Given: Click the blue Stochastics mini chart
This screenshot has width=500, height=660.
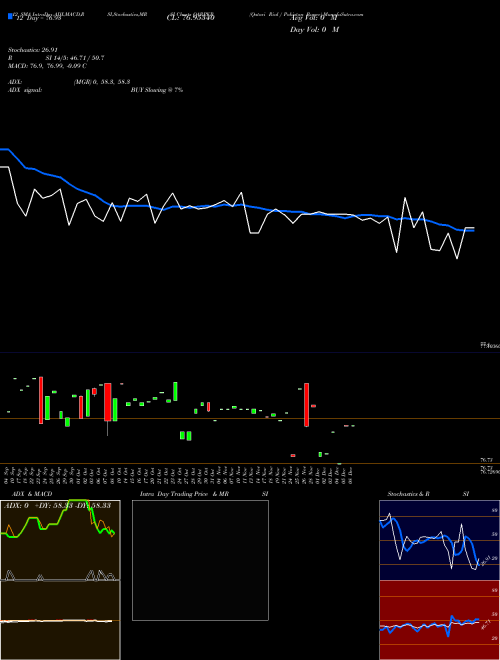Looking at the screenshot, I should [439, 540].
